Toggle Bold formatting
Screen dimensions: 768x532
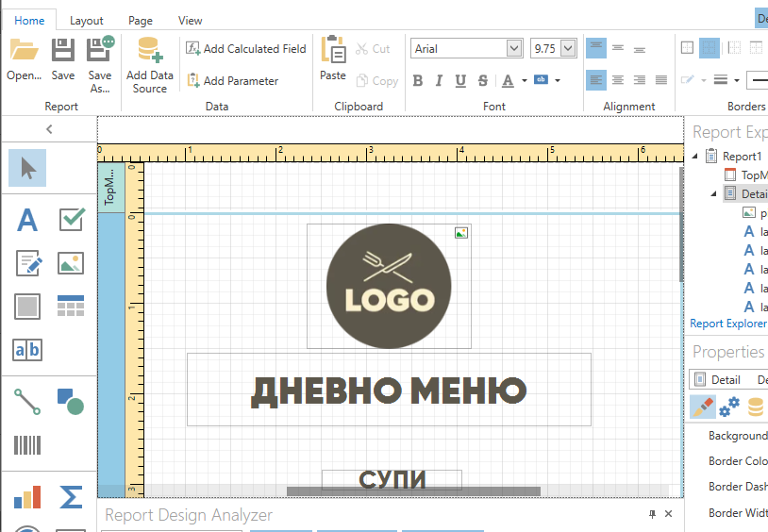418,81
